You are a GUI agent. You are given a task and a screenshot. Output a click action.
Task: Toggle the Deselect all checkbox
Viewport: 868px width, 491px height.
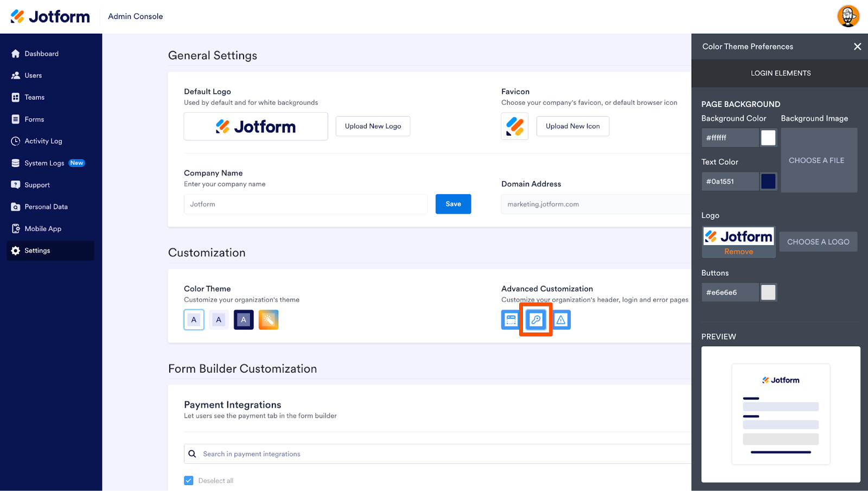[x=189, y=481]
